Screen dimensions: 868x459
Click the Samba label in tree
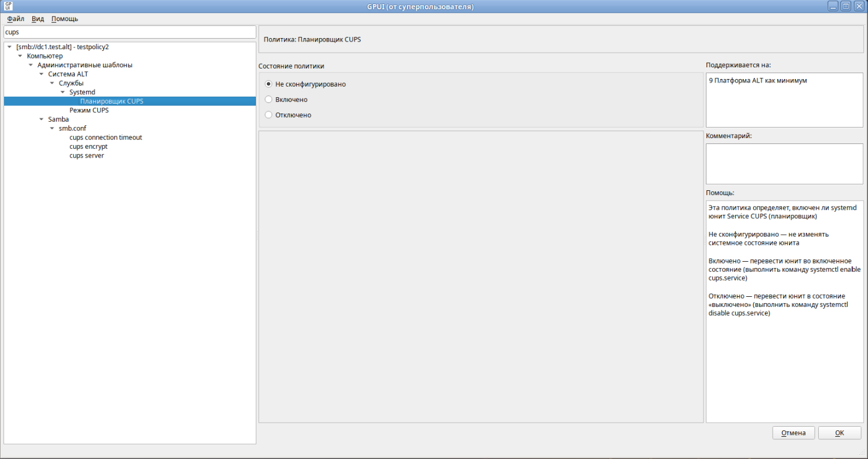click(59, 119)
